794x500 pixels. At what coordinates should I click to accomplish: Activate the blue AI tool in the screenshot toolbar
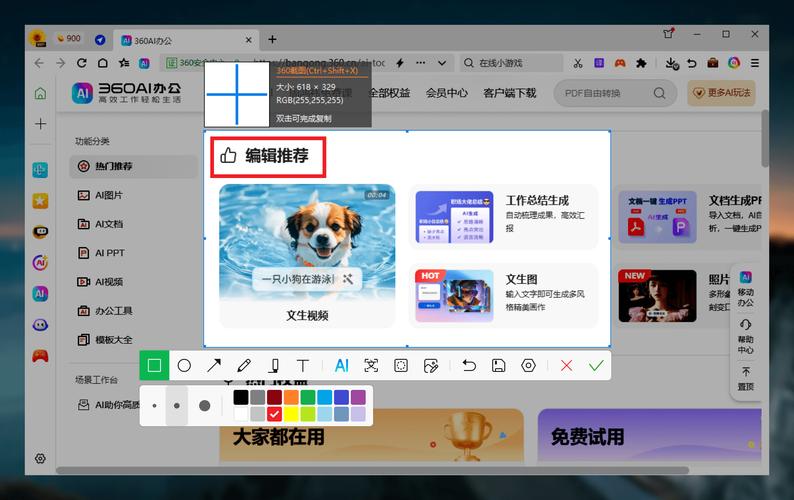click(341, 366)
